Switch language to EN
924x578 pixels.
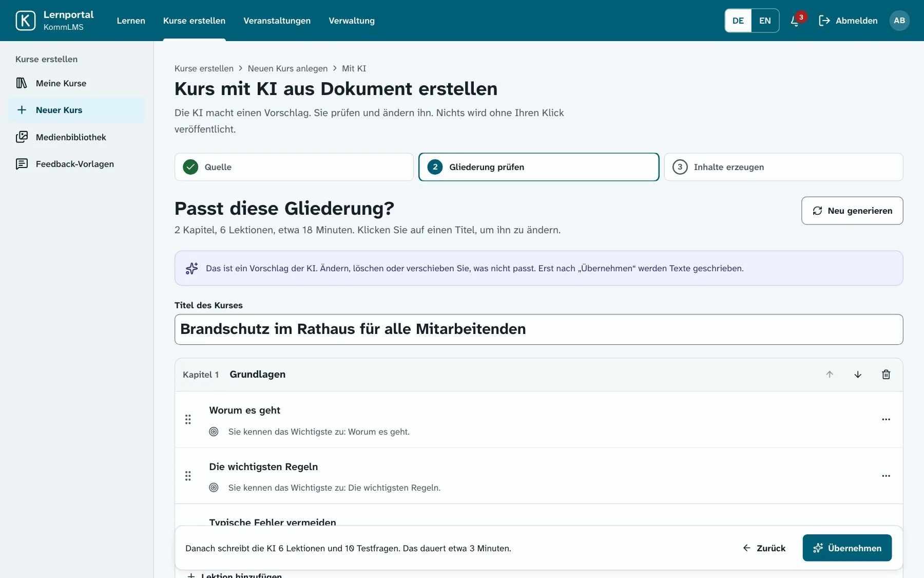[x=765, y=21]
